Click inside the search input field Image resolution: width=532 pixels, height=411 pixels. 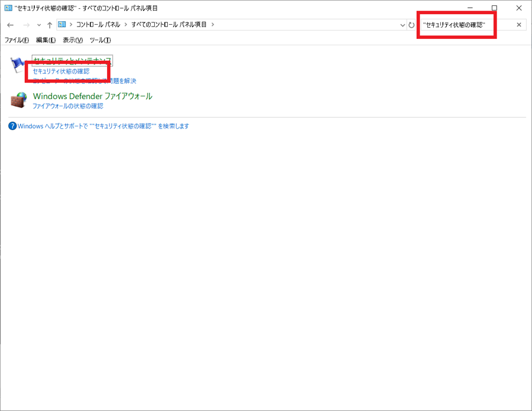[x=467, y=25]
